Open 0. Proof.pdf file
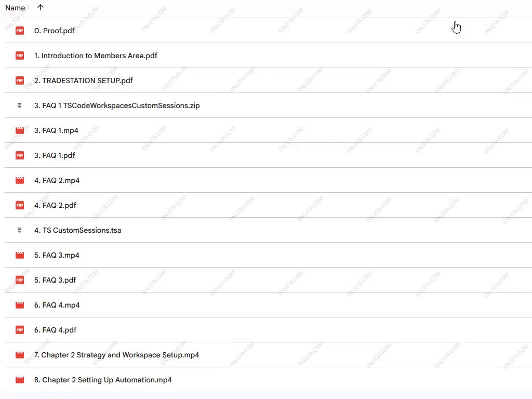532x399 pixels. 55,31
